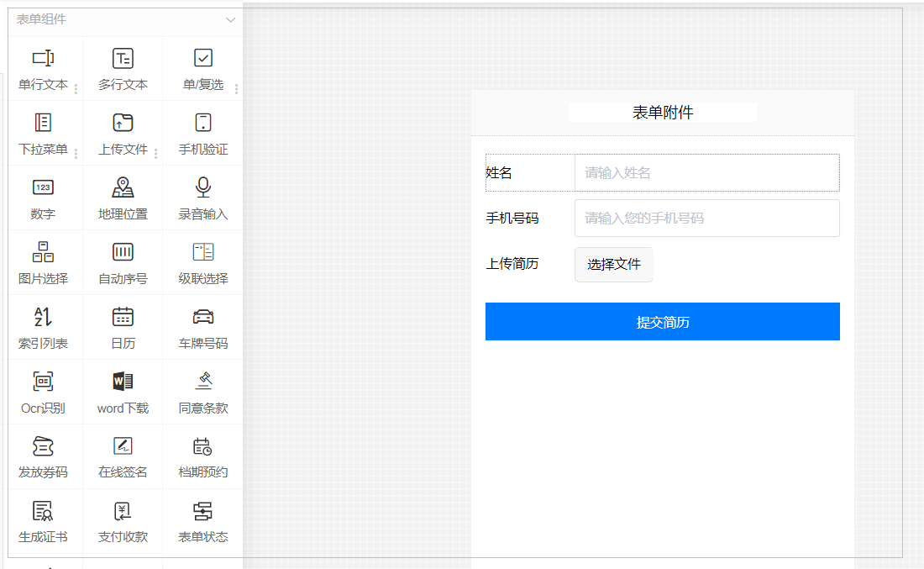
Task: Focus the 请输入姓名 name input field
Action: point(706,173)
